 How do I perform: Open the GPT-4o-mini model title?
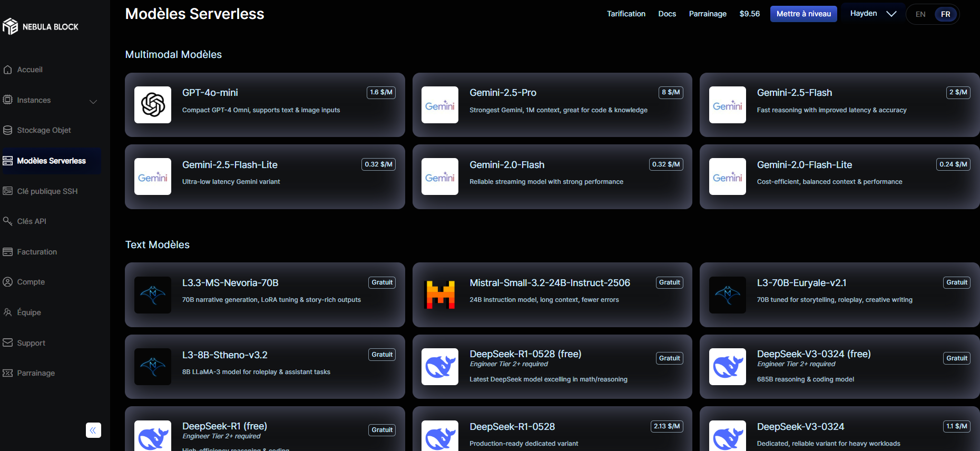click(x=210, y=93)
